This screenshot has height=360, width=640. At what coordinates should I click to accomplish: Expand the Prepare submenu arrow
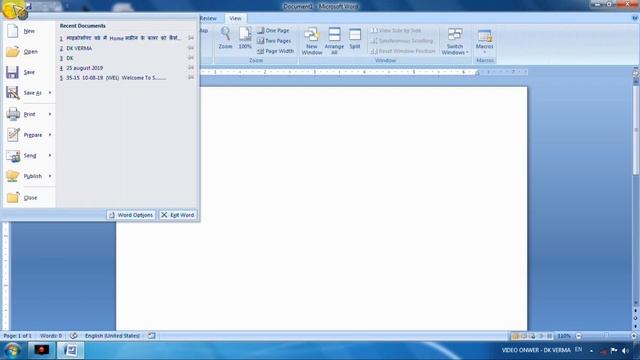pyautogui.click(x=50, y=135)
